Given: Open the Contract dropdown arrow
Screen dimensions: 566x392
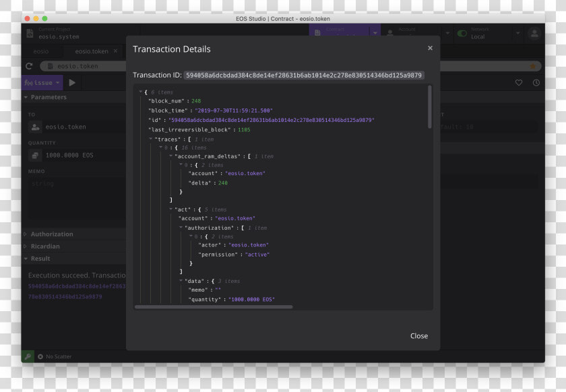Looking at the screenshot, I should pyautogui.click(x=375, y=33).
